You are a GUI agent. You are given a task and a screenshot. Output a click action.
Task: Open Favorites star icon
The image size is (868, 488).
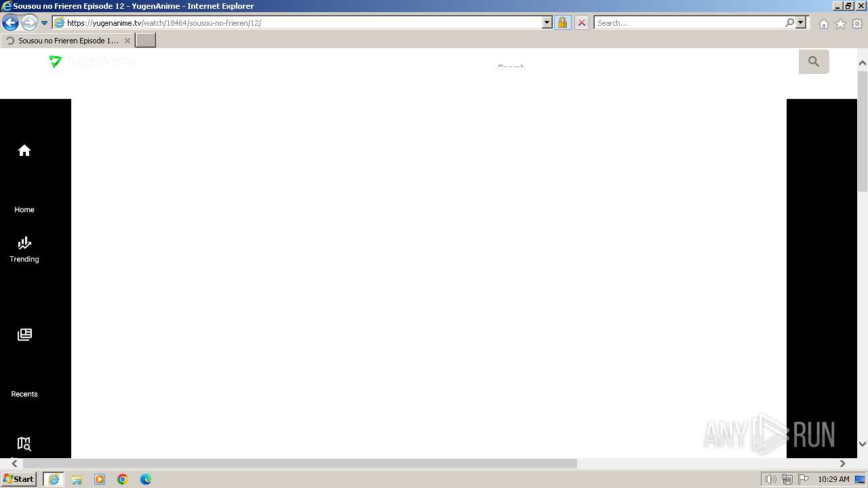(x=840, y=24)
